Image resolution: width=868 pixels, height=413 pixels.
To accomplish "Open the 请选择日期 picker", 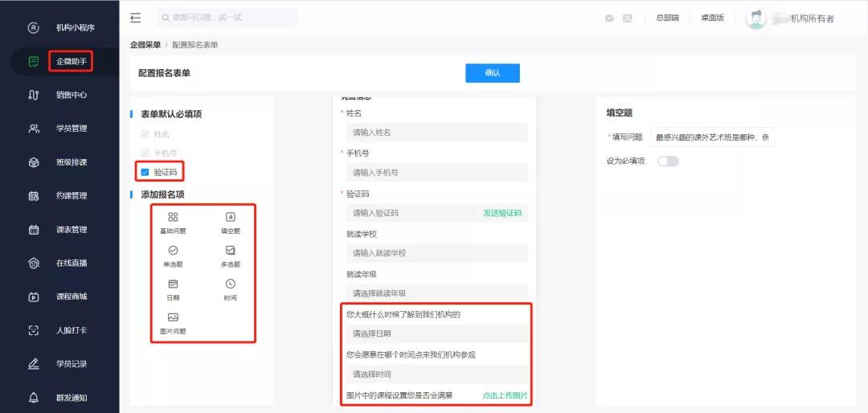I will click(436, 333).
